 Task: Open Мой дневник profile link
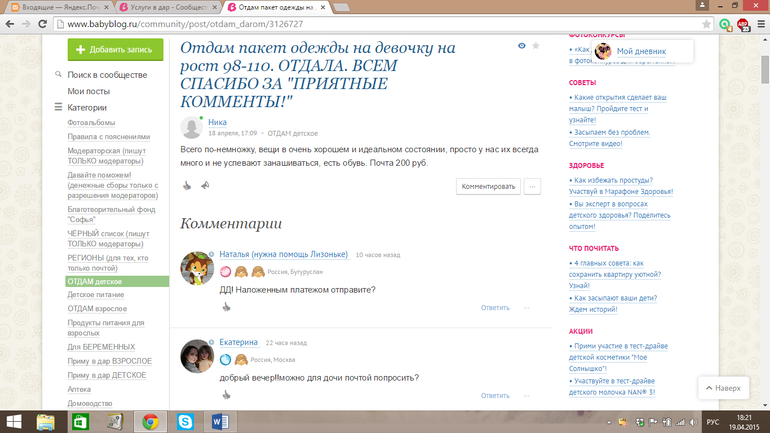(x=640, y=51)
